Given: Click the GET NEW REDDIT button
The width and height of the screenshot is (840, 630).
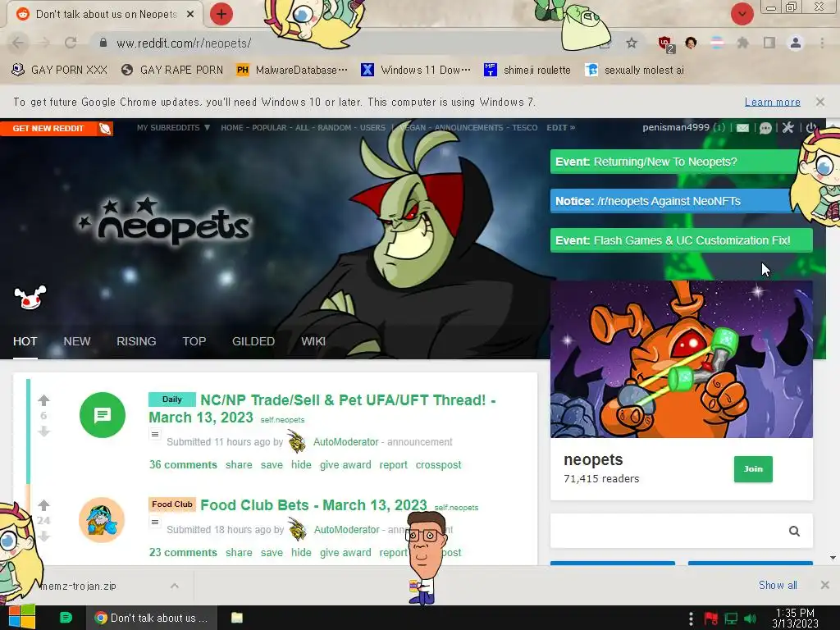Looking at the screenshot, I should point(57,129).
